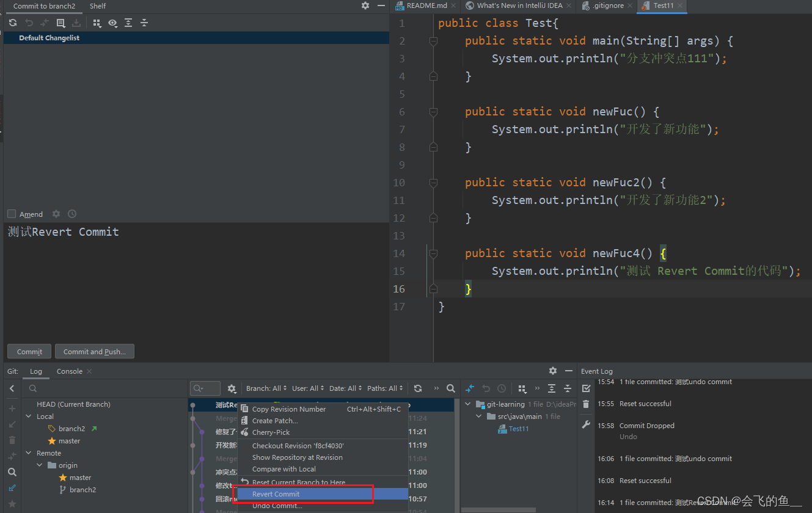Mark all Event Log notifications as read
This screenshot has height=513, width=812.
tap(586, 388)
